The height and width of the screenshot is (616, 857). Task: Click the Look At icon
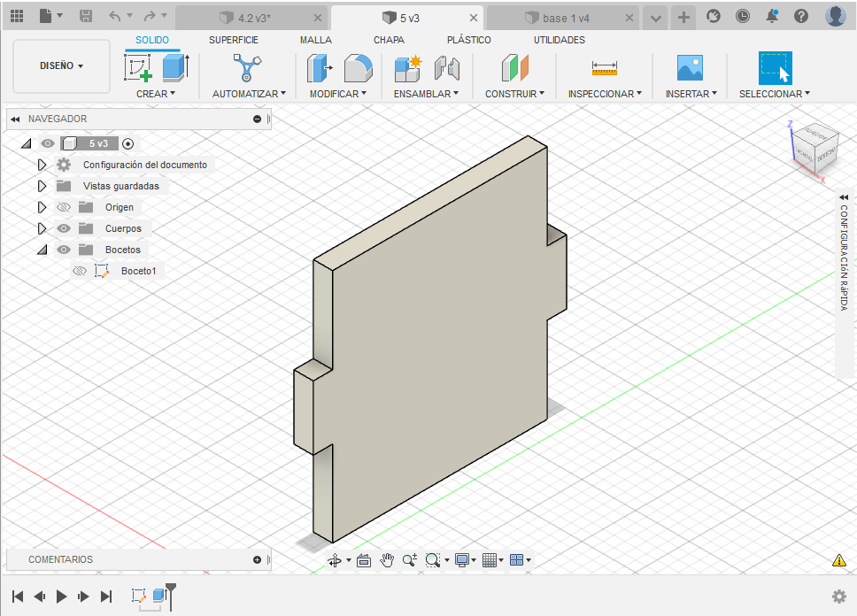tap(364, 560)
